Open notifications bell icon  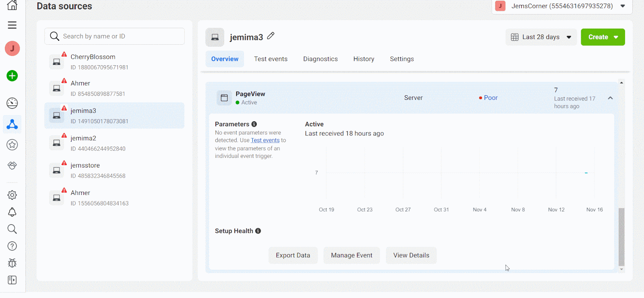coord(12,212)
